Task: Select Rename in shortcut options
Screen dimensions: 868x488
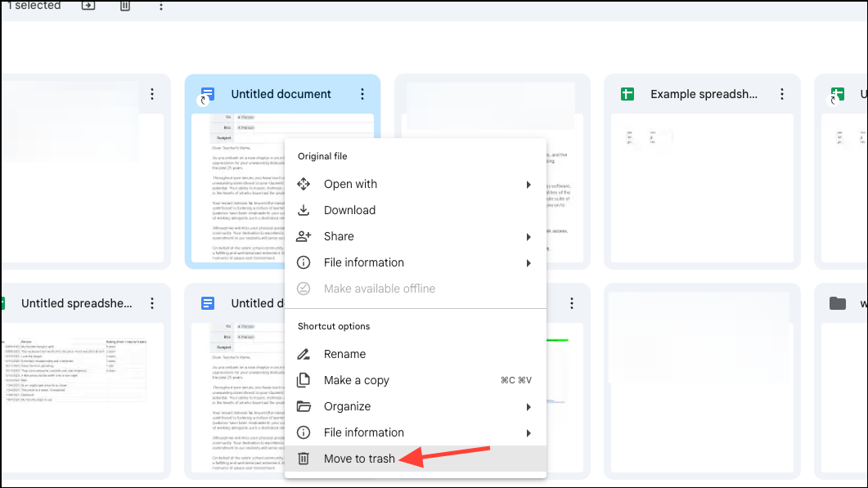Action: (415, 354)
